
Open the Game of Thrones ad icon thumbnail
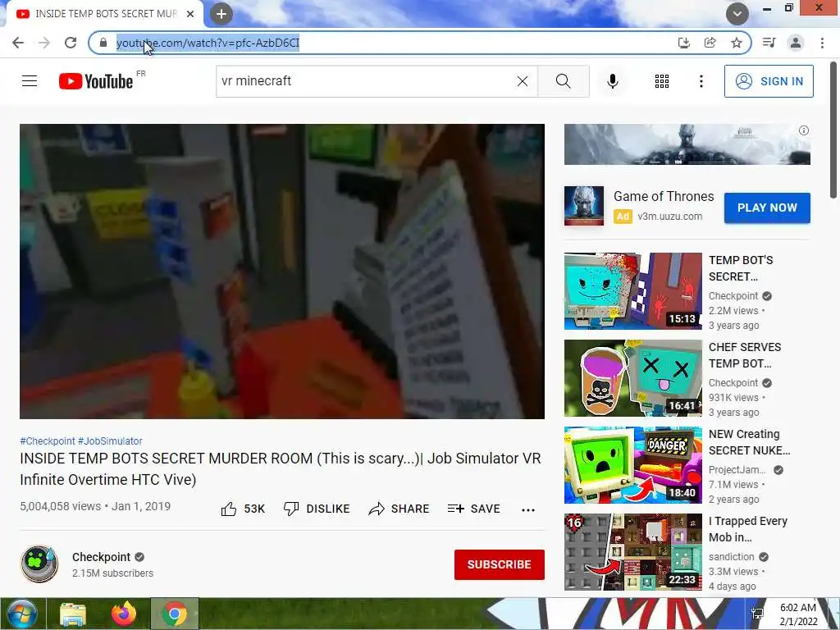584,206
